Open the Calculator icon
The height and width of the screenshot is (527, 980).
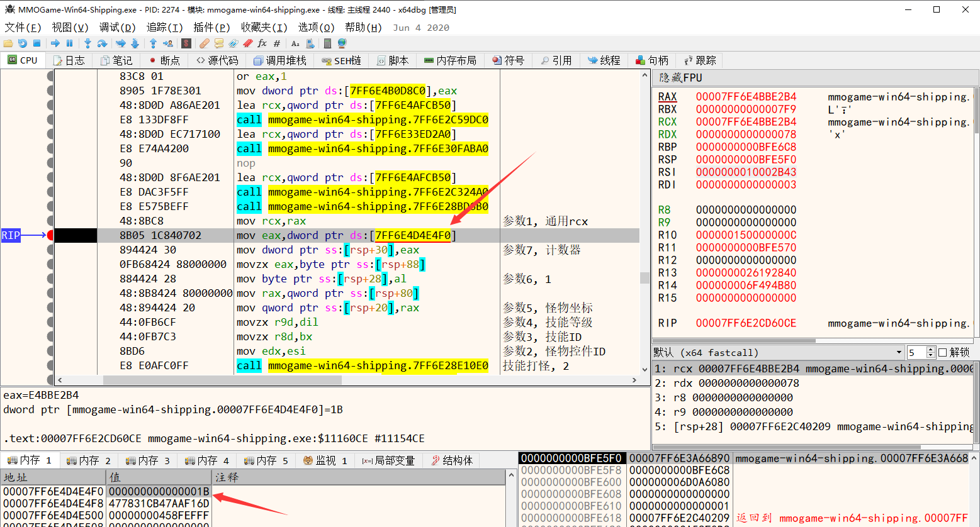click(x=327, y=43)
